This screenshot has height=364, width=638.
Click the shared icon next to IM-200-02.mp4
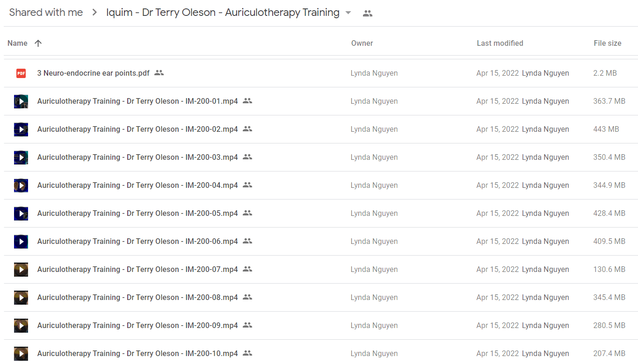tap(247, 129)
